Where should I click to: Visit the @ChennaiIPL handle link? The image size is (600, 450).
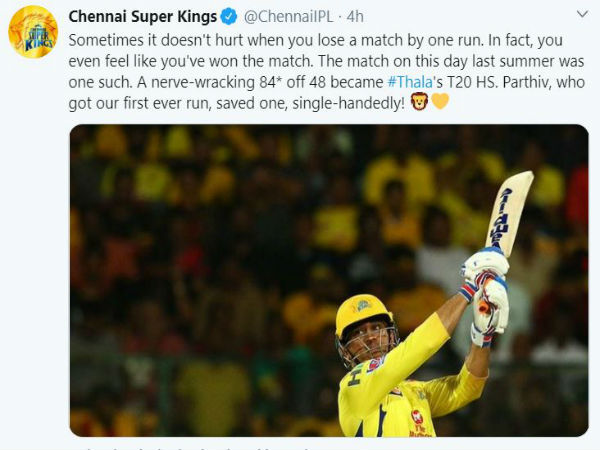(289, 17)
